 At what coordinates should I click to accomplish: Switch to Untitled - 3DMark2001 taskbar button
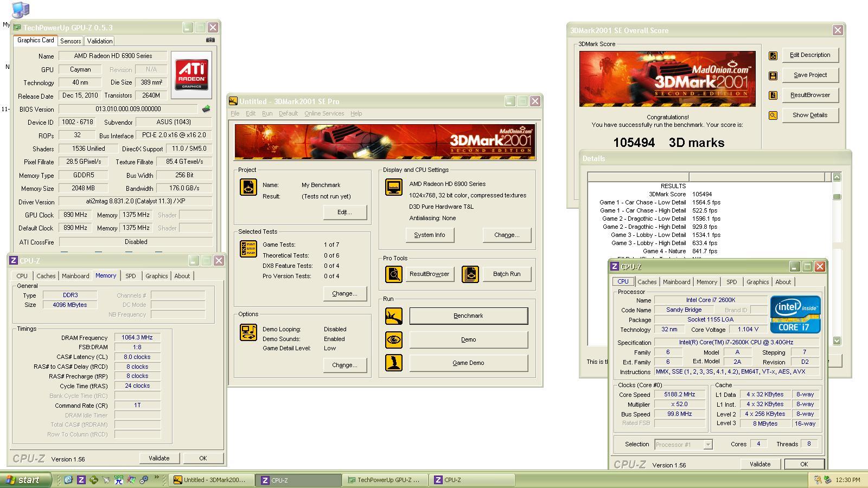pyautogui.click(x=210, y=480)
